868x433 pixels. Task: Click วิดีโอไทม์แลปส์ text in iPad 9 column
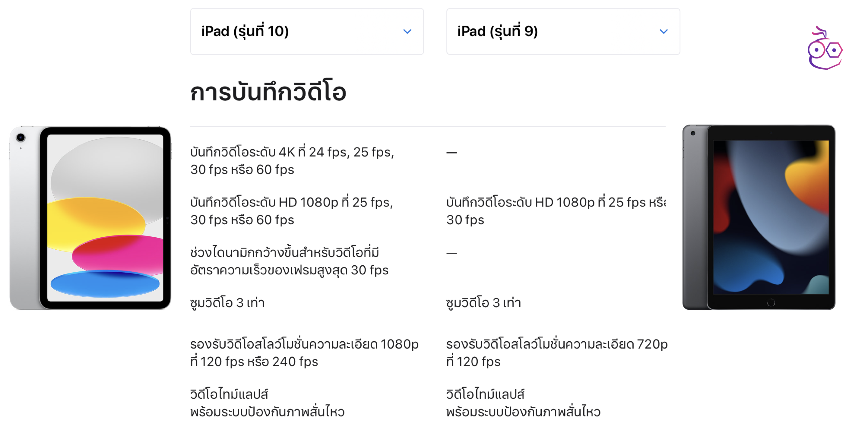[485, 394]
